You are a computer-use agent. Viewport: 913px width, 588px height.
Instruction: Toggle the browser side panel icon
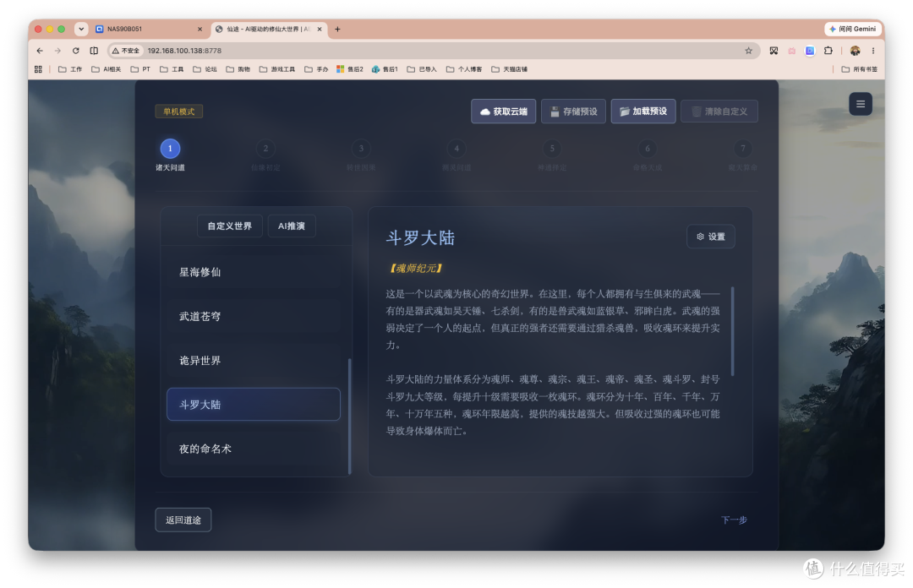[x=94, y=51]
